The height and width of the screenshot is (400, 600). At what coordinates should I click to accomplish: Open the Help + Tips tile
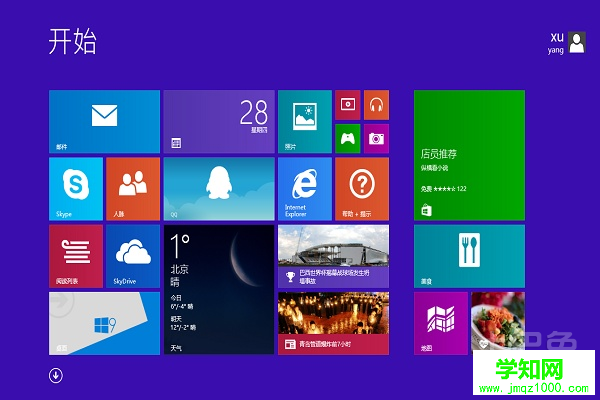click(362, 189)
